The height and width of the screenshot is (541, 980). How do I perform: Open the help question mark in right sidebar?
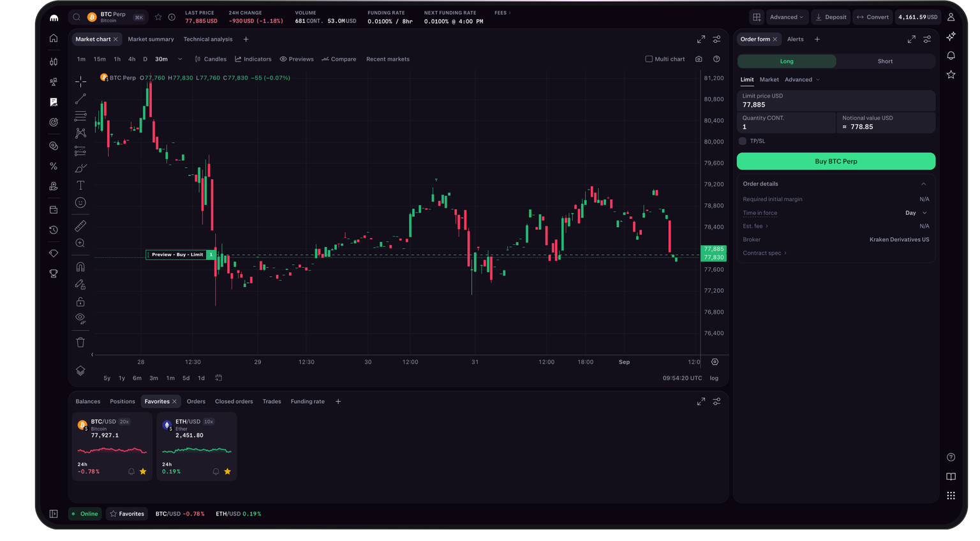(x=951, y=457)
